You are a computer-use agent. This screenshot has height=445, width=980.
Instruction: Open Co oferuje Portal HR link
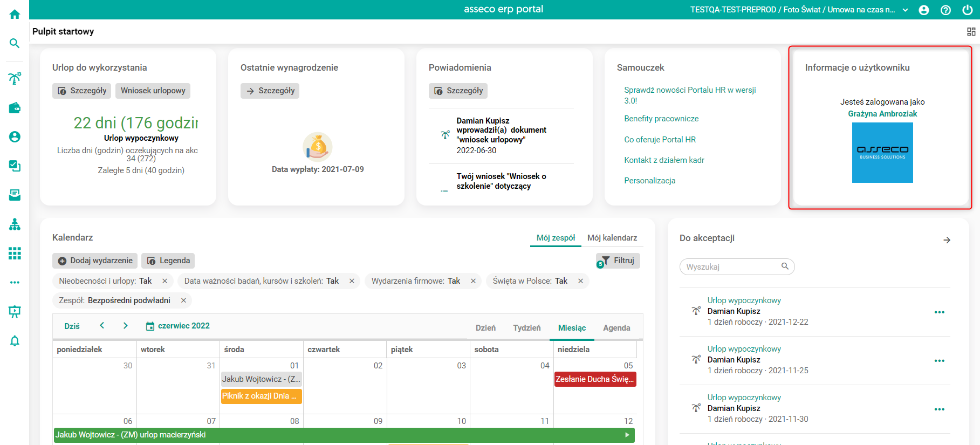click(x=660, y=140)
